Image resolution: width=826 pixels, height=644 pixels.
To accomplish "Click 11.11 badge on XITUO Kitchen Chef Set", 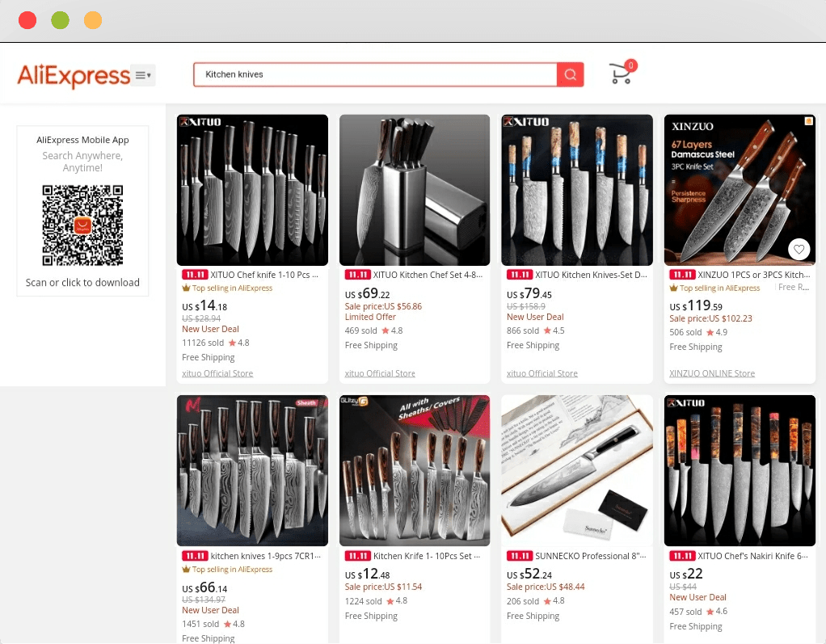I will tap(358, 275).
